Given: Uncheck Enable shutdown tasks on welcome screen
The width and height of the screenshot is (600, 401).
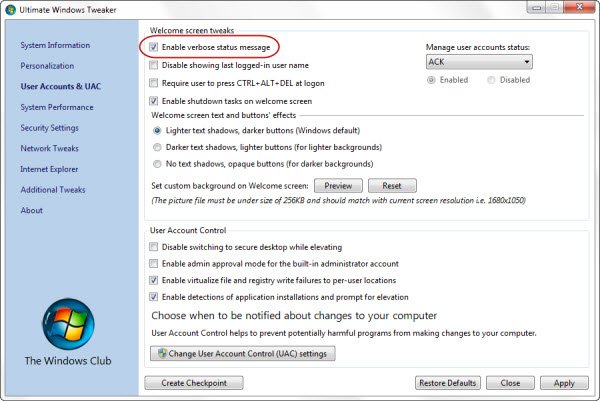Looking at the screenshot, I should [x=153, y=101].
